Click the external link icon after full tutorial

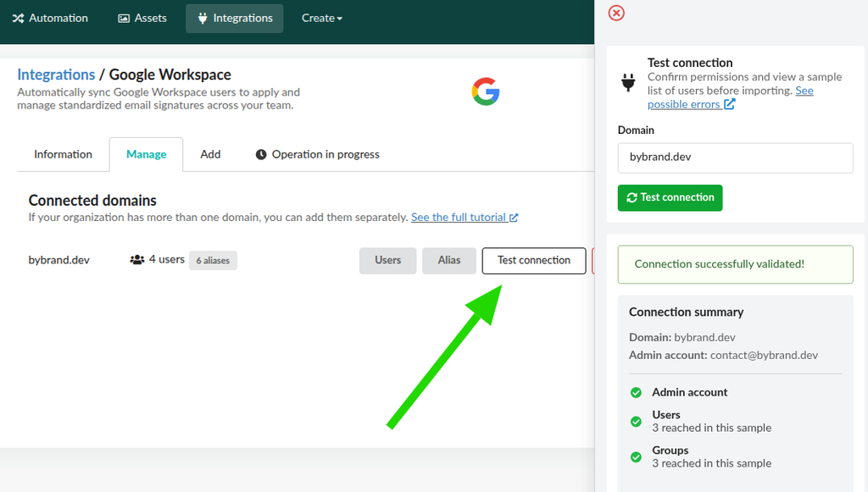(x=514, y=218)
